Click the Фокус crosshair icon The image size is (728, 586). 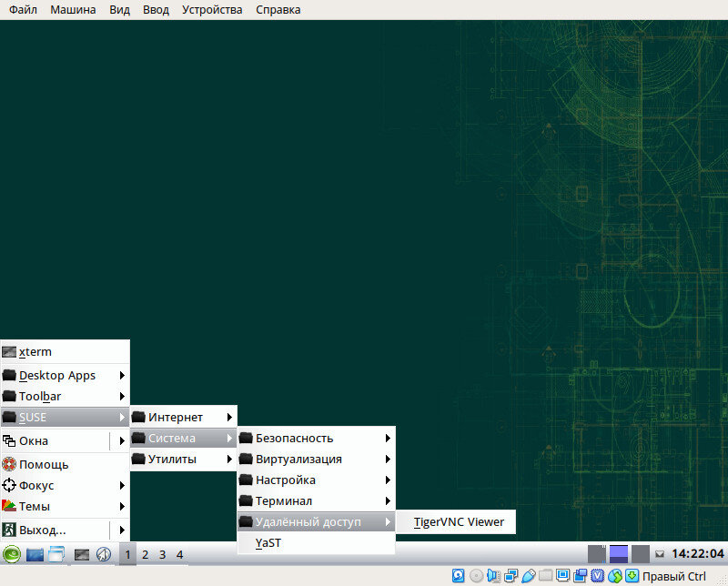click(x=9, y=485)
